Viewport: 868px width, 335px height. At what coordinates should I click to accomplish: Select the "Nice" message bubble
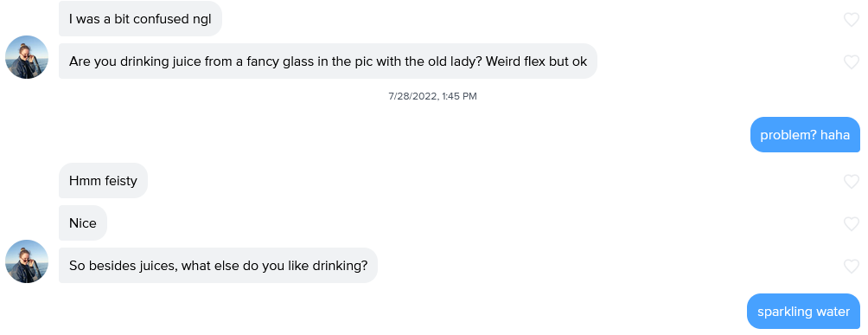click(82, 223)
